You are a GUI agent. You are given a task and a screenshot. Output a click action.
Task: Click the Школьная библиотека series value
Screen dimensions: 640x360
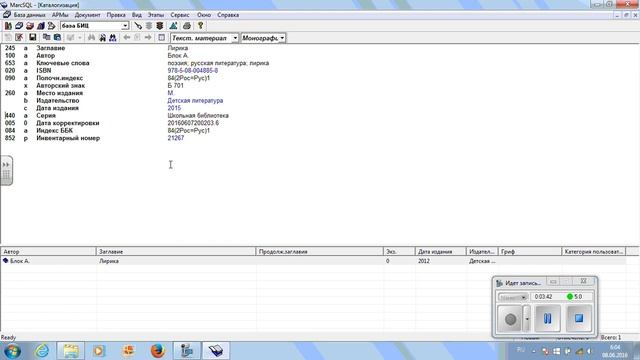tap(198, 116)
